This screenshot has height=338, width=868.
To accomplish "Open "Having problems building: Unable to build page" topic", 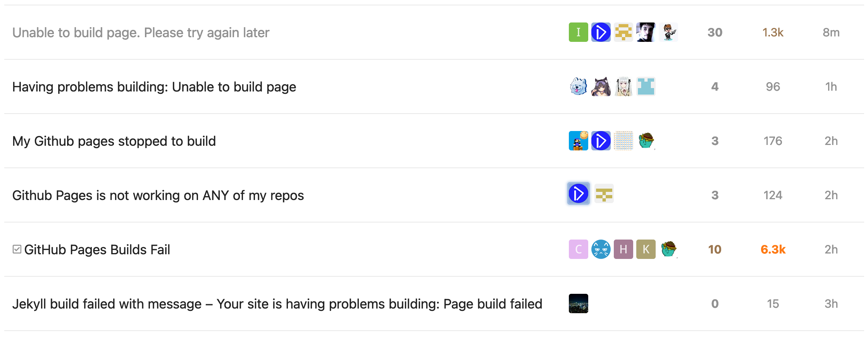I will pyautogui.click(x=154, y=87).
